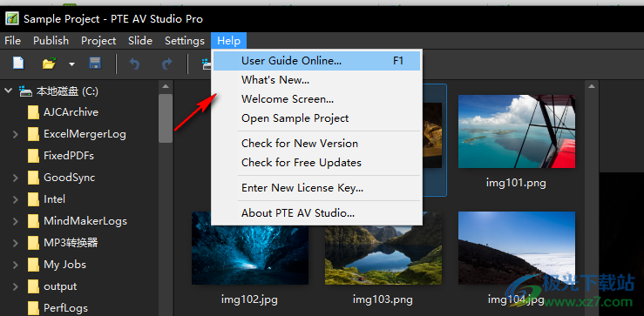Select What's New... menu entry
Viewport: 644px width, 316px height.
click(x=316, y=79)
